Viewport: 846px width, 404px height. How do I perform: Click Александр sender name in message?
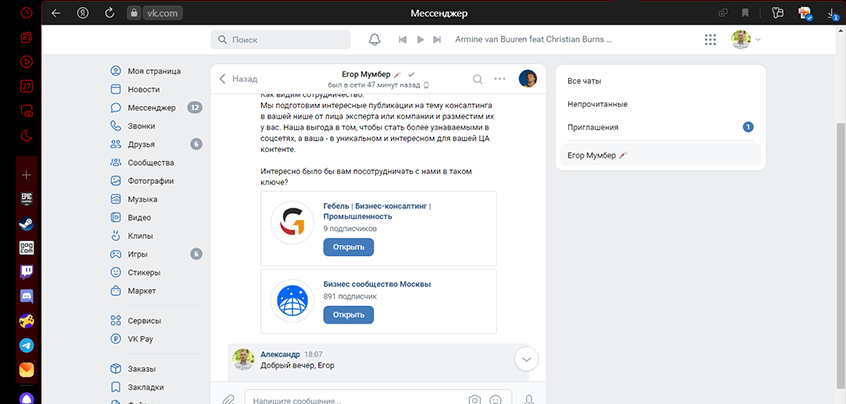[280, 354]
